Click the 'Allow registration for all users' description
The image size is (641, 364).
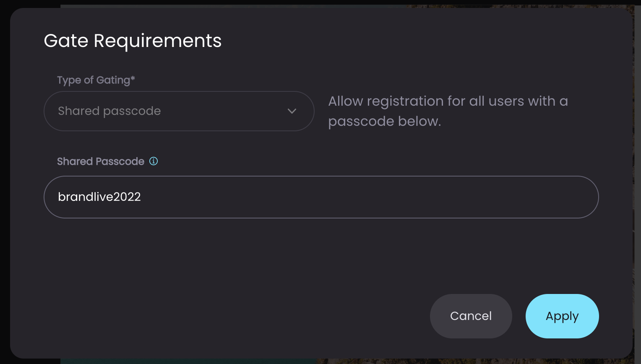point(448,111)
